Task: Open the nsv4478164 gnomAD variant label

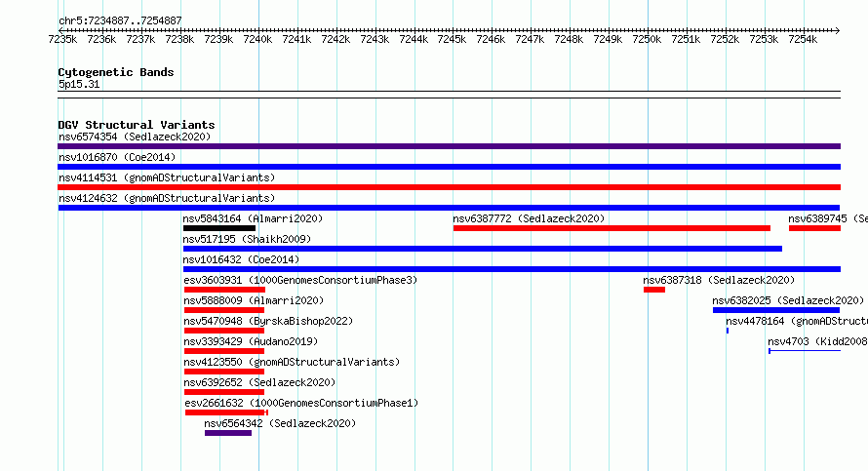Action: pyautogui.click(x=797, y=321)
